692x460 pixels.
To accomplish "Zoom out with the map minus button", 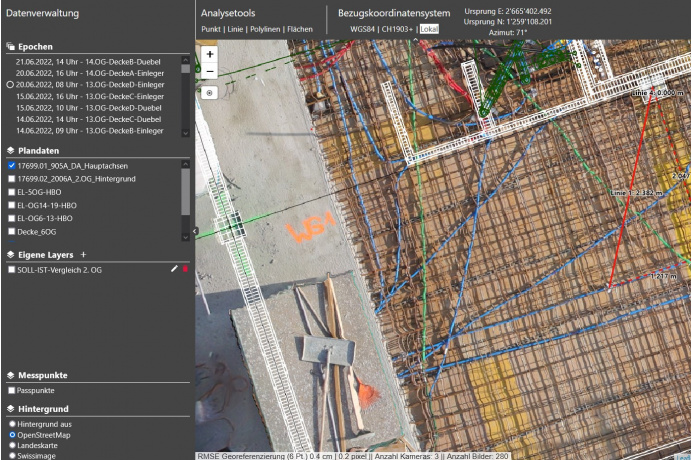I will pyautogui.click(x=210, y=71).
